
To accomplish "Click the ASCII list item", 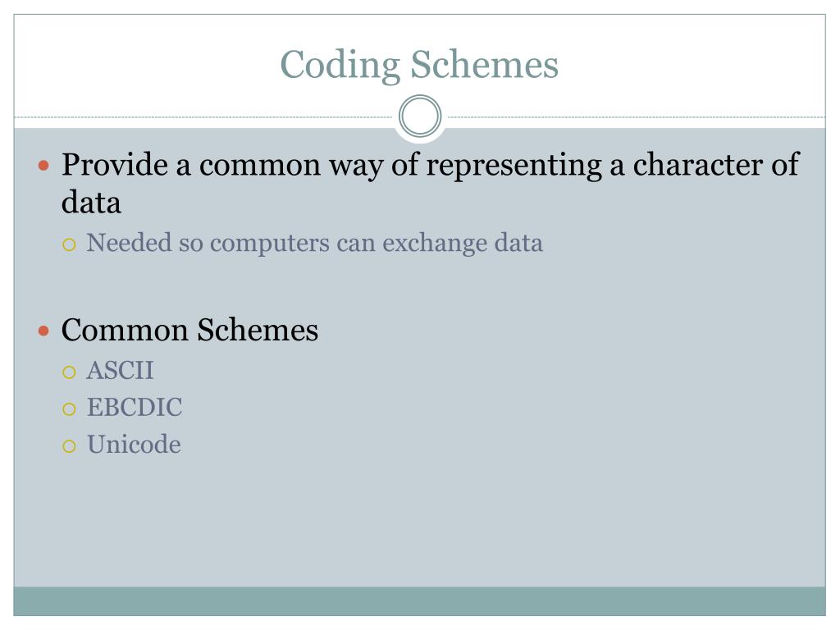I will point(120,370).
